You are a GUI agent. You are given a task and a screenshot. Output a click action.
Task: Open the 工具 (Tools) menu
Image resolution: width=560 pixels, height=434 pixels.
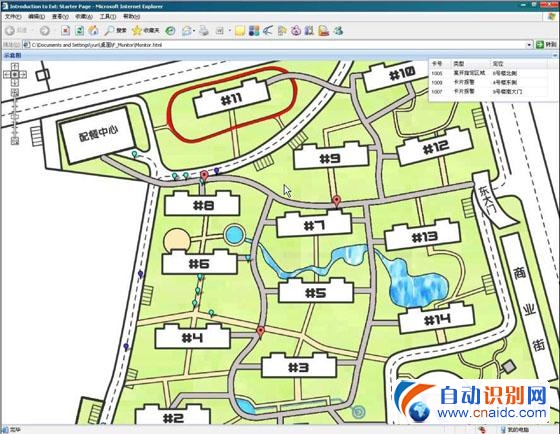click(x=108, y=16)
